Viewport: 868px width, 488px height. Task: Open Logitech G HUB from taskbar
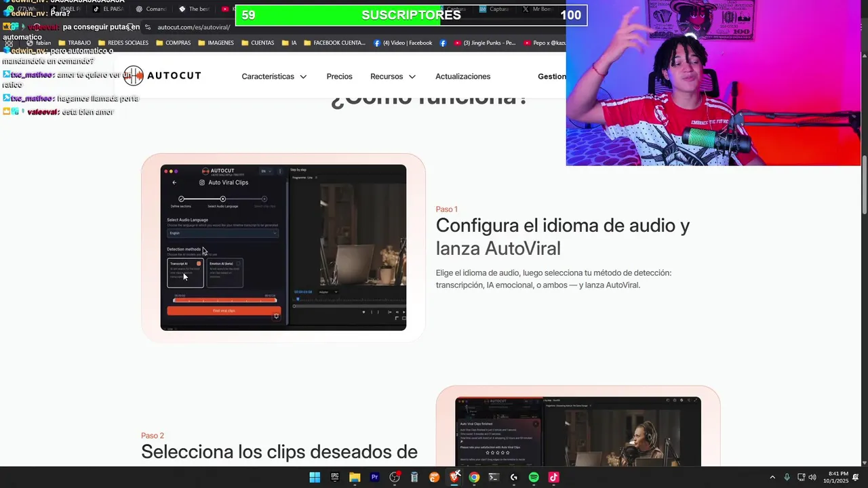tap(514, 477)
